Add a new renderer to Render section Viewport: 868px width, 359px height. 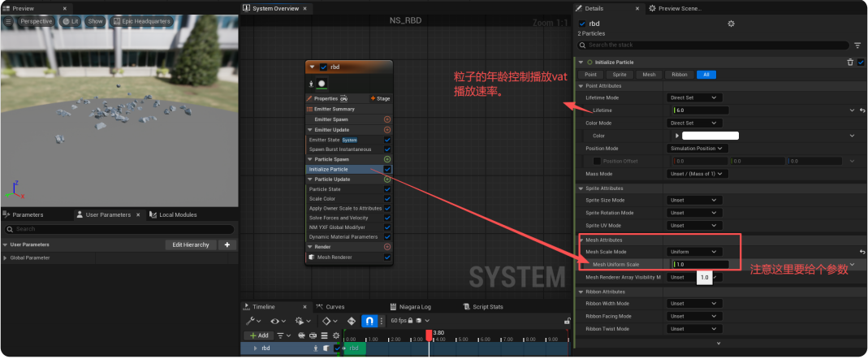click(x=387, y=247)
